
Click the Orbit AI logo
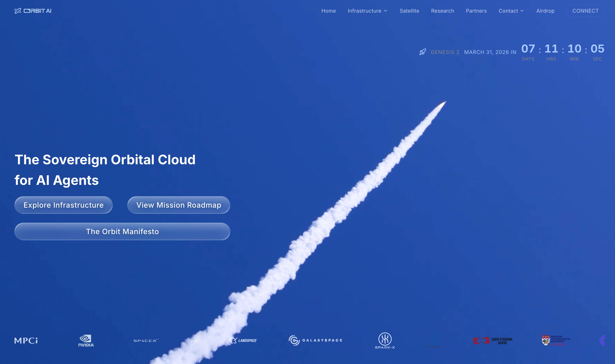[x=33, y=11]
